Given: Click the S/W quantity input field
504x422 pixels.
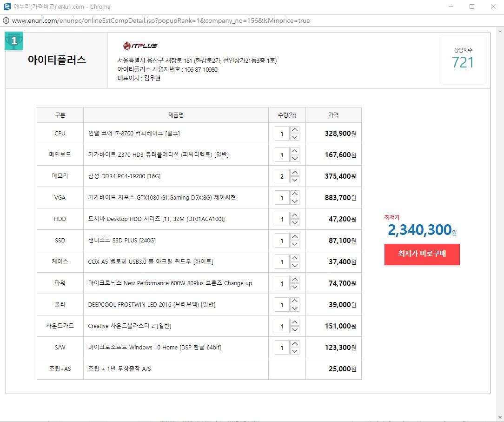Looking at the screenshot, I should 282,348.
